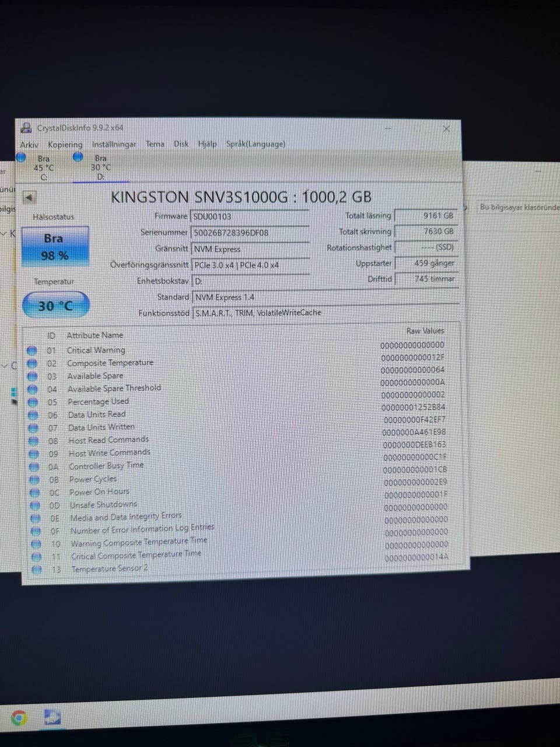Screen dimensions: 560x747
Task: Open the Kopiering menu
Action: point(65,144)
